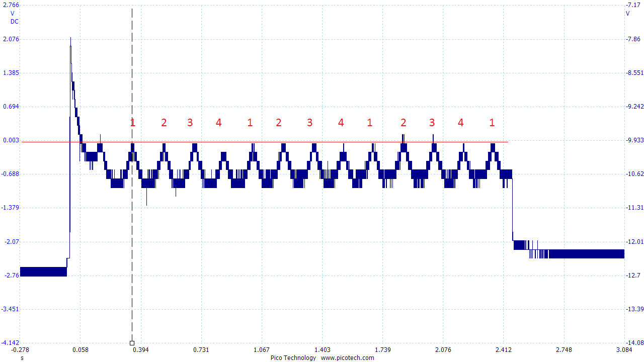Click the Pico Technology label

click(x=293, y=358)
